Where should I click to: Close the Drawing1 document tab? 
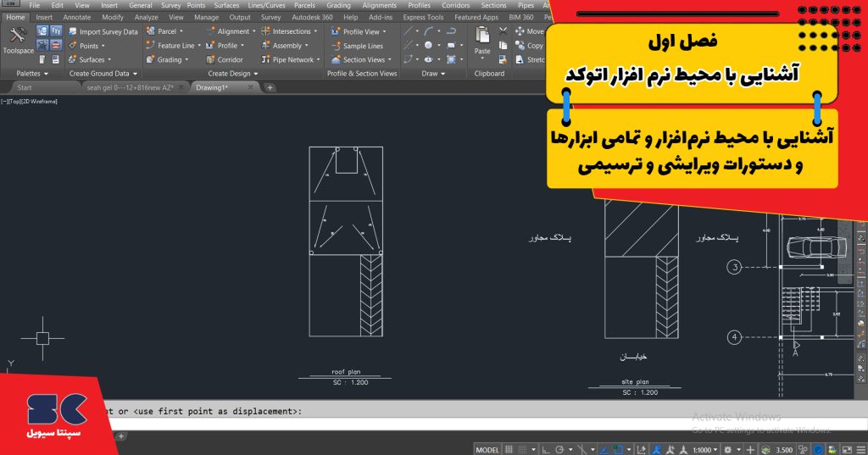click(x=251, y=87)
